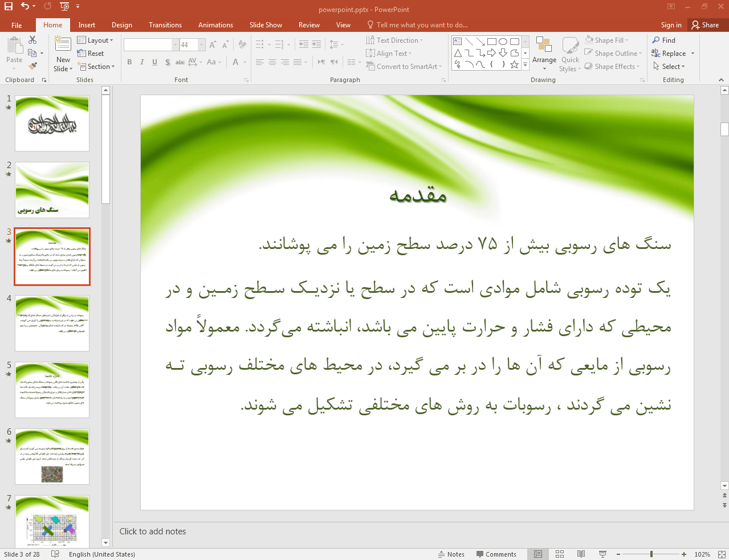Toggle Align Left paragraph alignment
Screen dimensions: 729x560
pyautogui.click(x=259, y=62)
